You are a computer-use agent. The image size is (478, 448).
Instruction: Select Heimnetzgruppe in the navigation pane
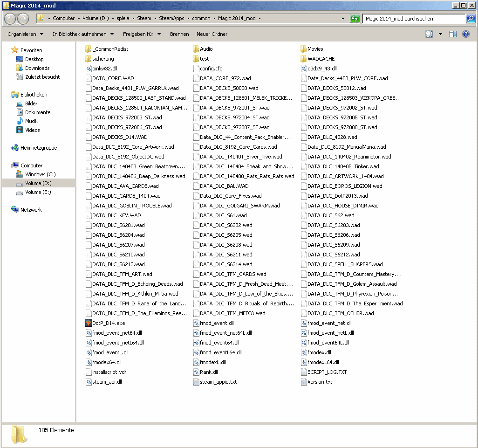pyautogui.click(x=39, y=148)
